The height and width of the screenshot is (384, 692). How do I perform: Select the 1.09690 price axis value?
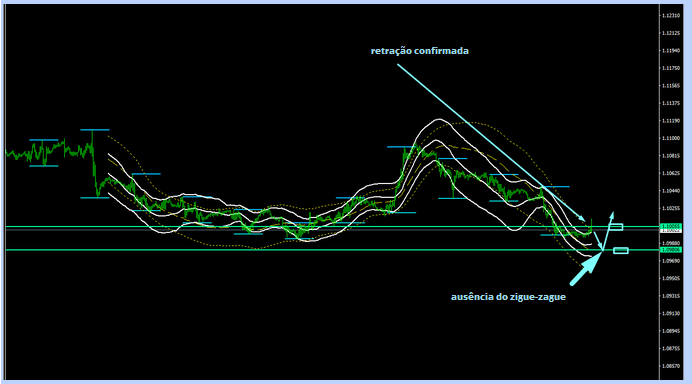click(x=671, y=261)
